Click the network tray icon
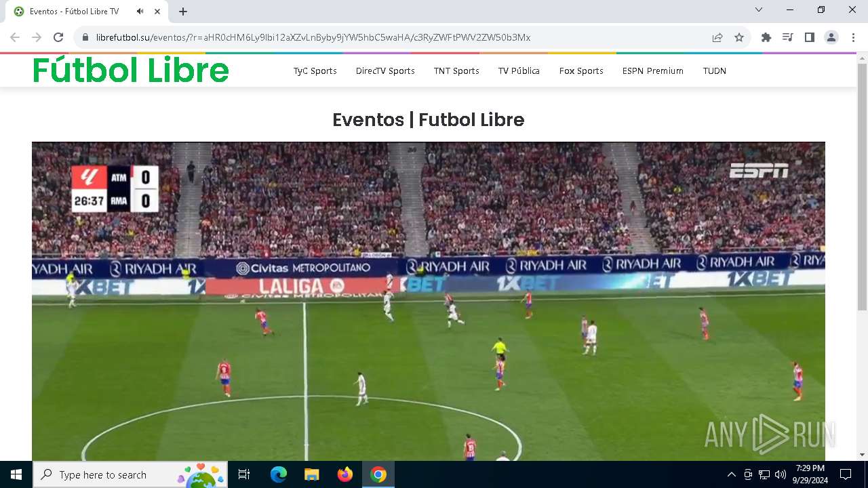The width and height of the screenshot is (868, 488). point(764,474)
